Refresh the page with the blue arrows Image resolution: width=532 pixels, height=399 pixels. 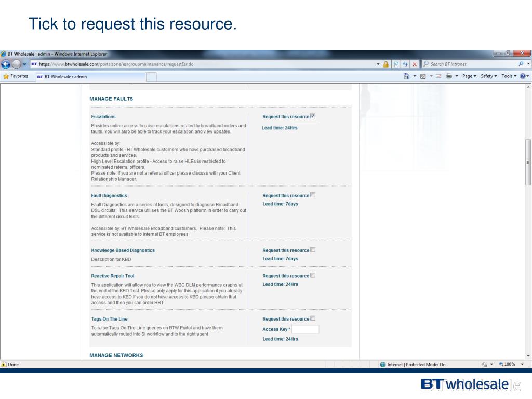click(405, 64)
